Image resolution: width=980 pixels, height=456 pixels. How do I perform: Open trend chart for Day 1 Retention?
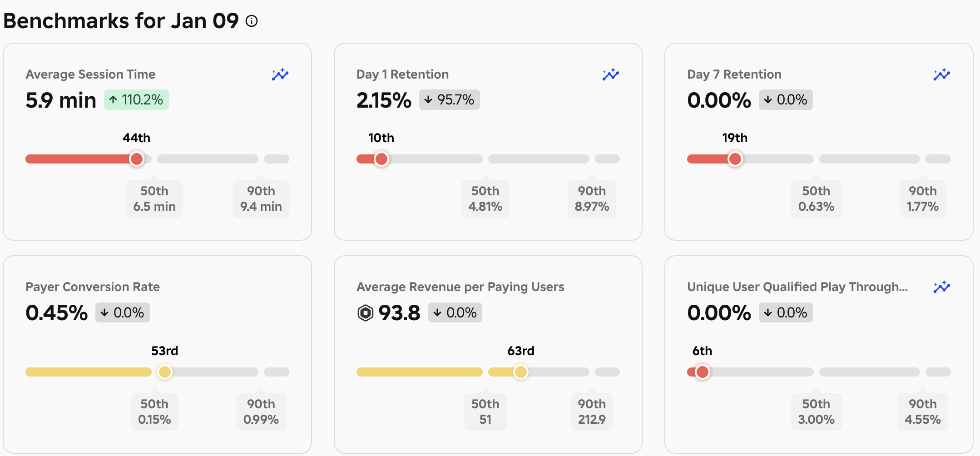(611, 74)
